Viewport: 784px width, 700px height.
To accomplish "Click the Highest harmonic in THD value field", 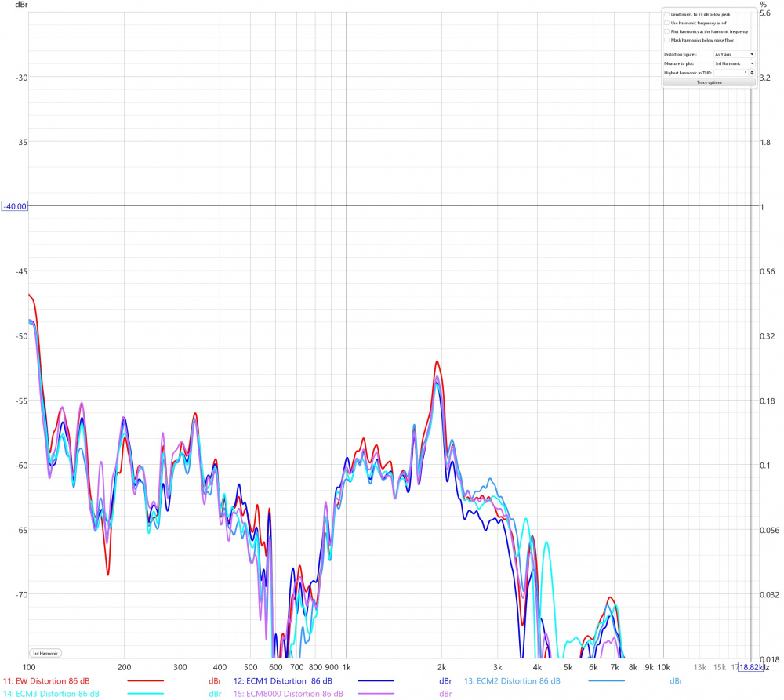I will (731, 72).
